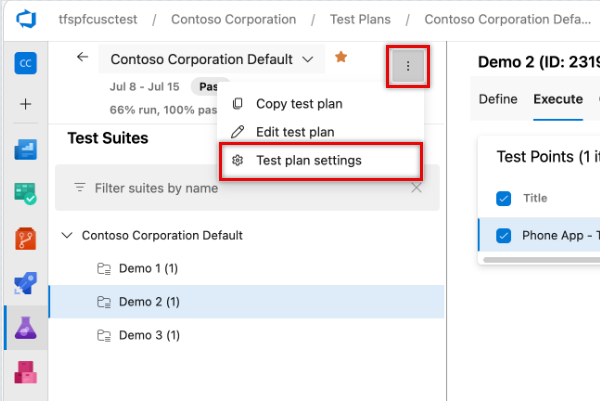Toggle the favorite star for test plan
Image resolution: width=600 pixels, height=401 pixels.
pyautogui.click(x=341, y=58)
